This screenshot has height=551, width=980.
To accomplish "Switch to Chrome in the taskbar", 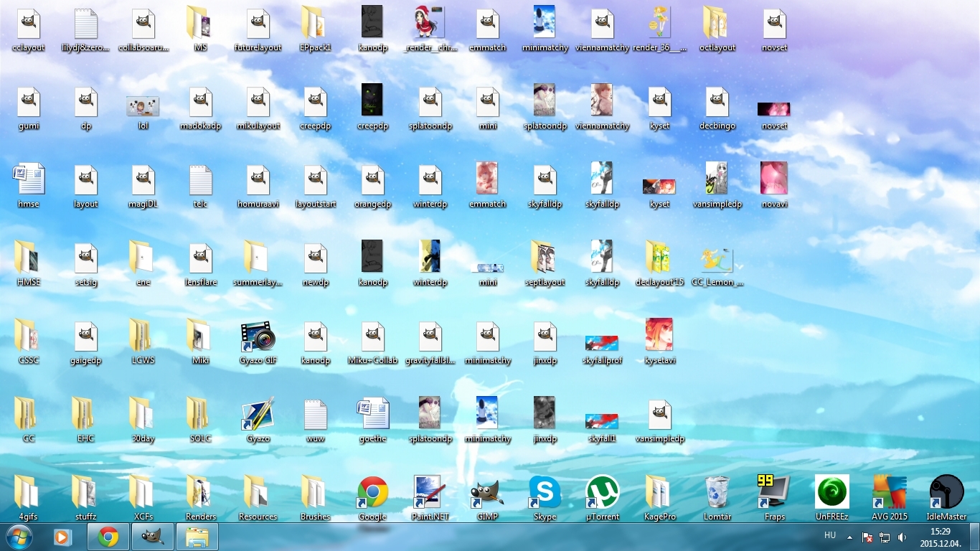I will click(108, 537).
